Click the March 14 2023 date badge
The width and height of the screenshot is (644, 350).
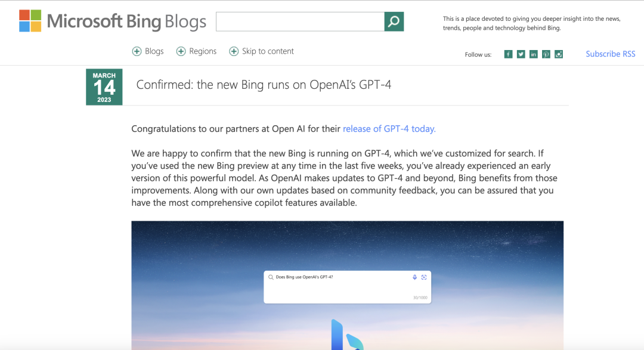pyautogui.click(x=104, y=87)
